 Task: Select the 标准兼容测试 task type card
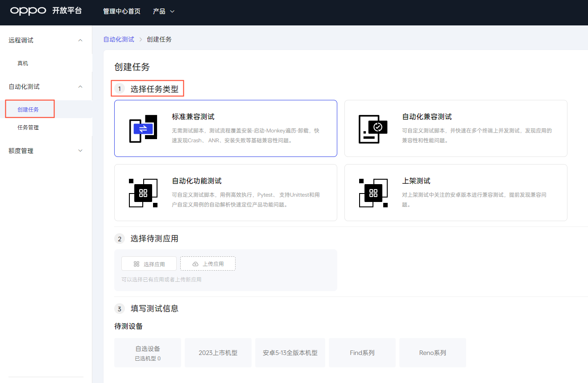click(x=225, y=128)
